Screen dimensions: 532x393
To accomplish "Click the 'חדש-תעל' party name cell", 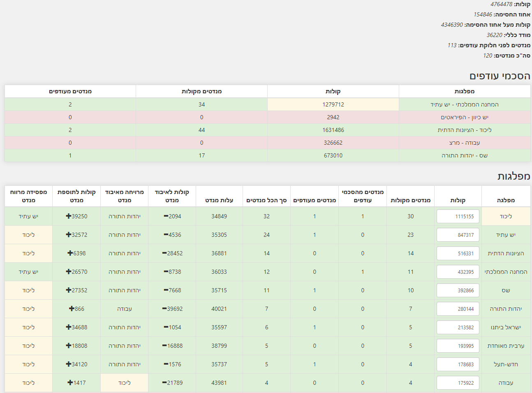I will (x=506, y=364).
